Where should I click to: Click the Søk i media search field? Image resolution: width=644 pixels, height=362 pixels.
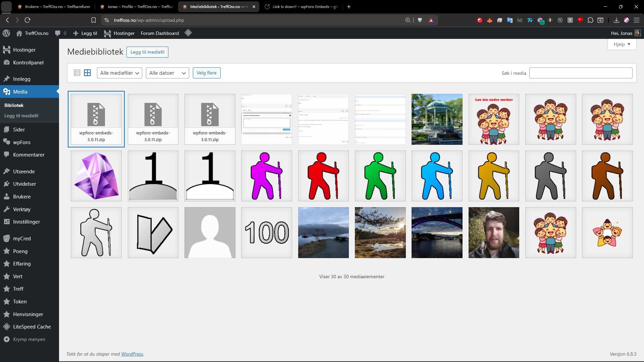point(580,73)
